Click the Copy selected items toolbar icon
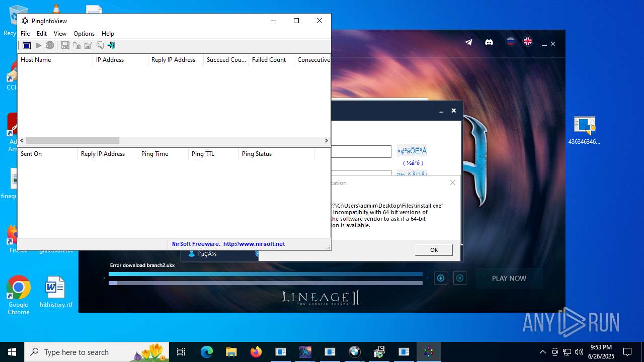 pyautogui.click(x=77, y=45)
